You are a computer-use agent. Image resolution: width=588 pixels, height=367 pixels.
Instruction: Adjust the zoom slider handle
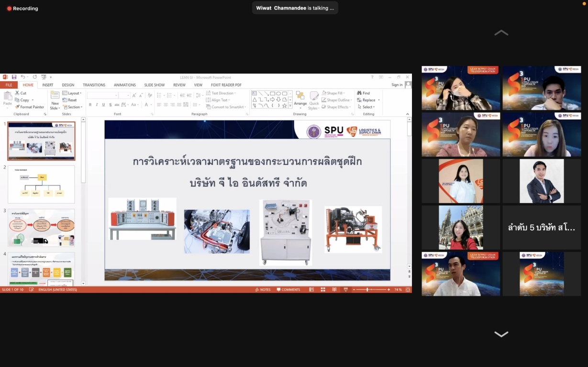pos(367,290)
